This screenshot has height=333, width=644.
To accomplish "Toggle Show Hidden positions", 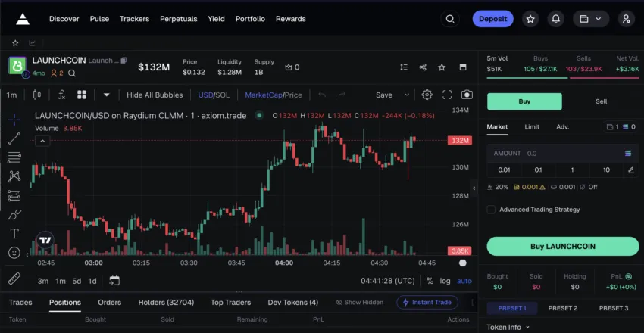I will click(x=359, y=302).
